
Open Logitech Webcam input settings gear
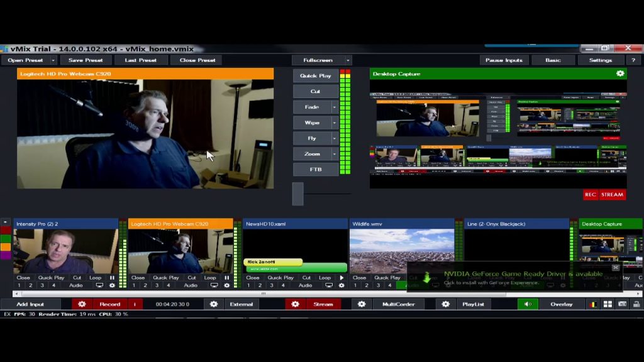[x=226, y=285]
